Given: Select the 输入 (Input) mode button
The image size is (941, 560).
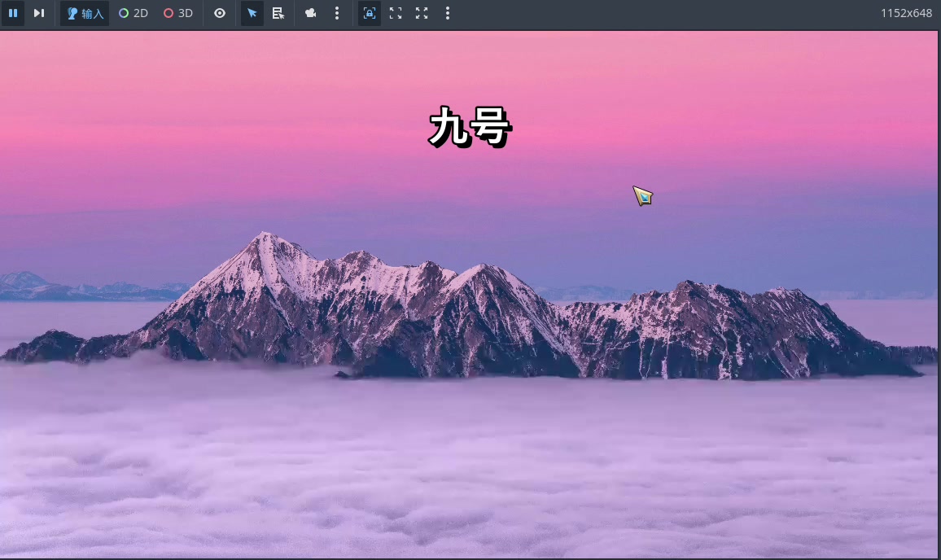Looking at the screenshot, I should click(x=85, y=13).
